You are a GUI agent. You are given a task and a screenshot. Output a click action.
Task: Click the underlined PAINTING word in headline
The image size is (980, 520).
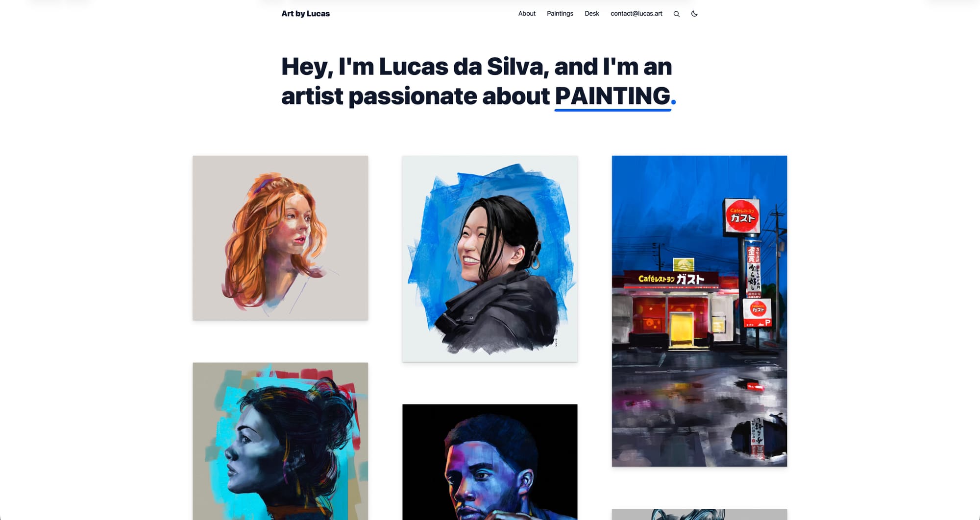point(612,96)
